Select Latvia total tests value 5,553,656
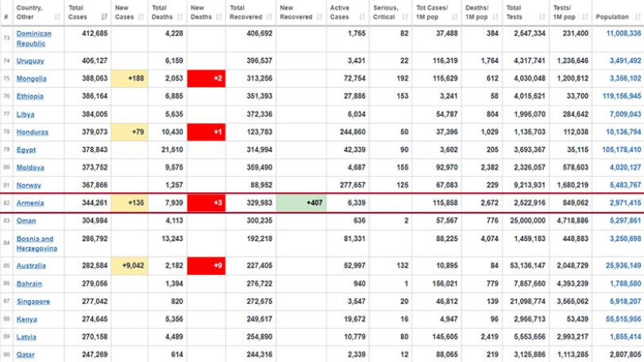The width and height of the screenshot is (644, 362). pos(530,337)
